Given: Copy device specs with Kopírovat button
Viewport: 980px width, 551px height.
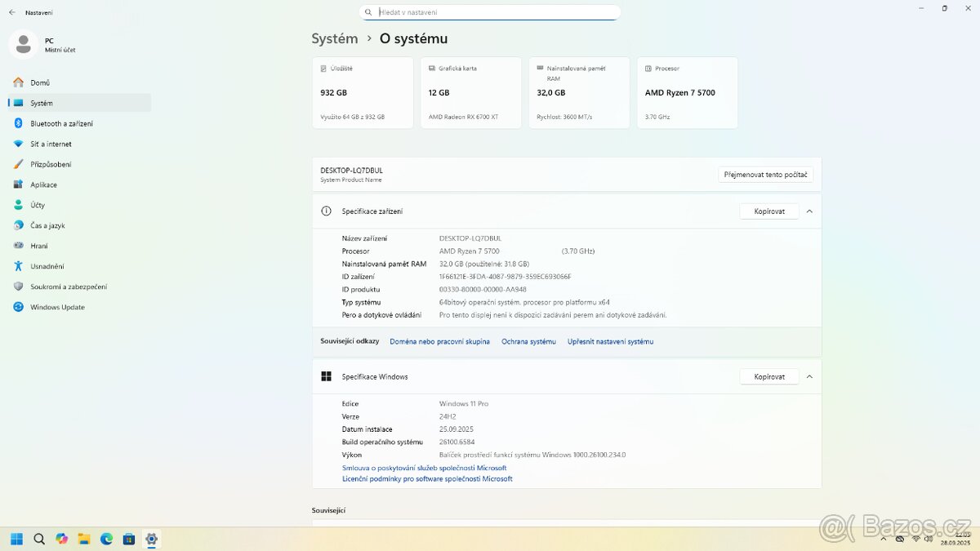Looking at the screenshot, I should coord(768,211).
